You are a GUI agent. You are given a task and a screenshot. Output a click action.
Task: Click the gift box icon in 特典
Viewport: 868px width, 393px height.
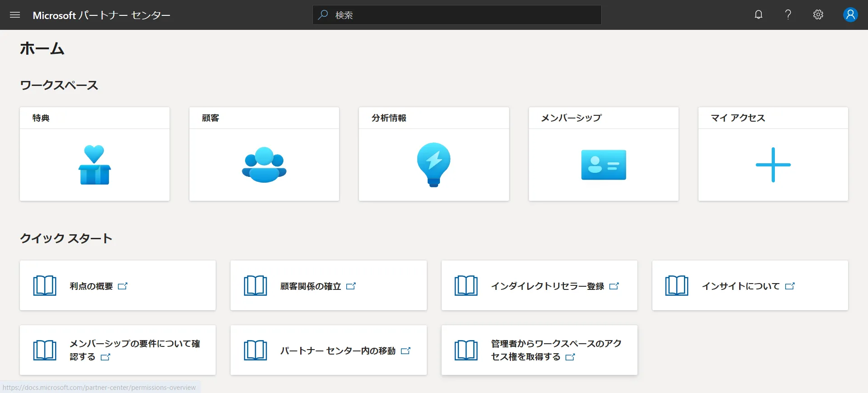tap(94, 165)
